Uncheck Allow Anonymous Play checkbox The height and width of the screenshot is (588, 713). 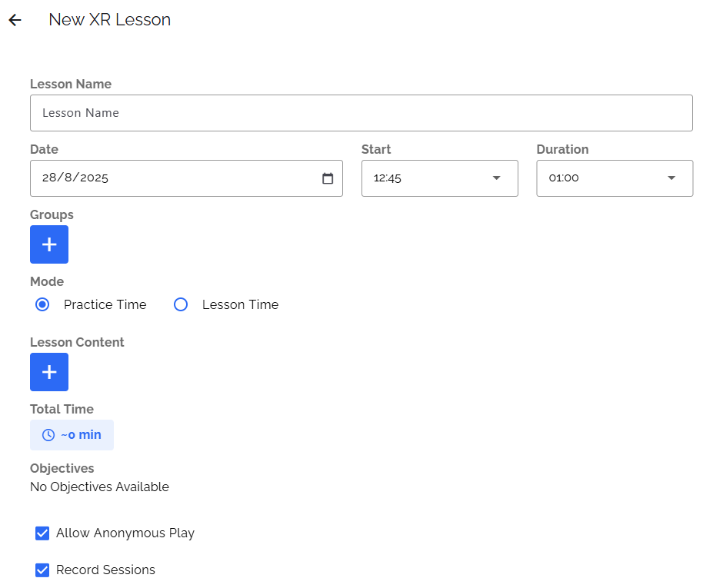click(x=42, y=533)
